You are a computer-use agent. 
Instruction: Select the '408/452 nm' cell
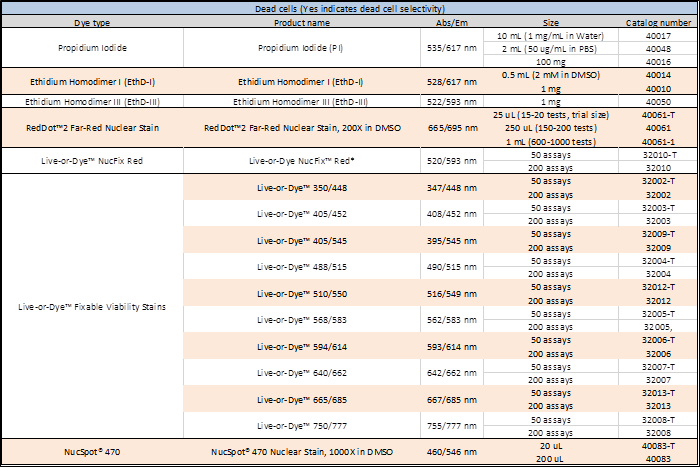[x=452, y=214]
